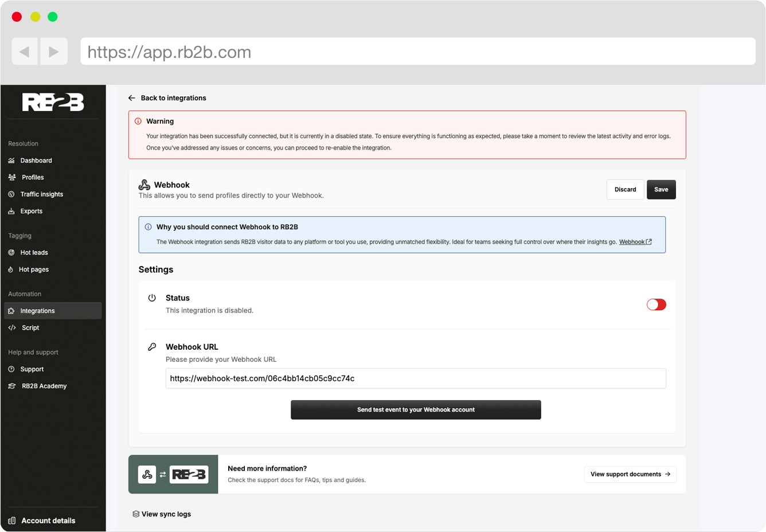Select Integrations in the sidebar
This screenshot has height=532, width=766.
pos(53,311)
